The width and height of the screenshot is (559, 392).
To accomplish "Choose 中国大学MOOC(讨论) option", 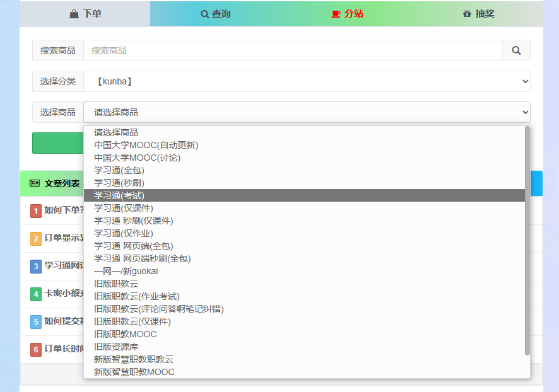I will pos(305,158).
